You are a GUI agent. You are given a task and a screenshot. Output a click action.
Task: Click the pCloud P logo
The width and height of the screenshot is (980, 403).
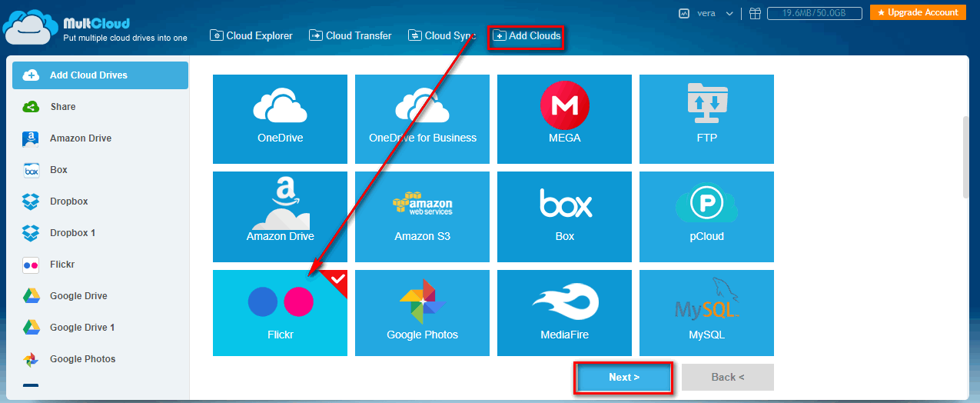click(x=706, y=203)
